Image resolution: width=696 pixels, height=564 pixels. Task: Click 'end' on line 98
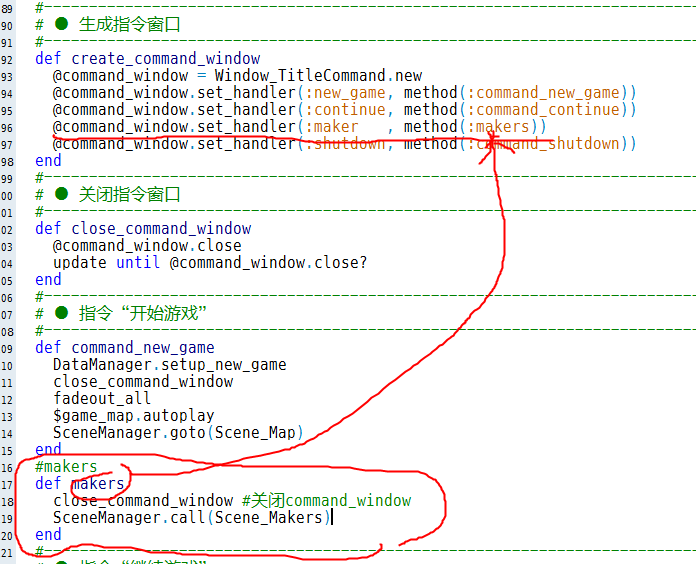[48, 161]
